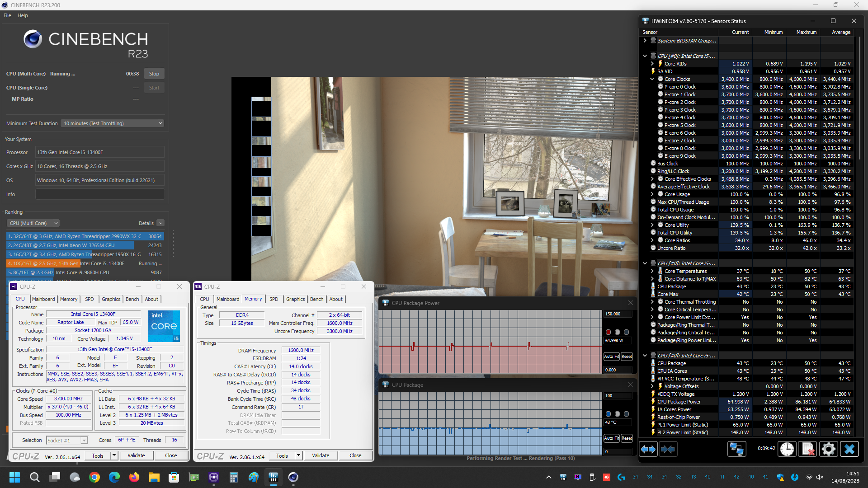Click Windows Security shield tray icon

[780, 477]
